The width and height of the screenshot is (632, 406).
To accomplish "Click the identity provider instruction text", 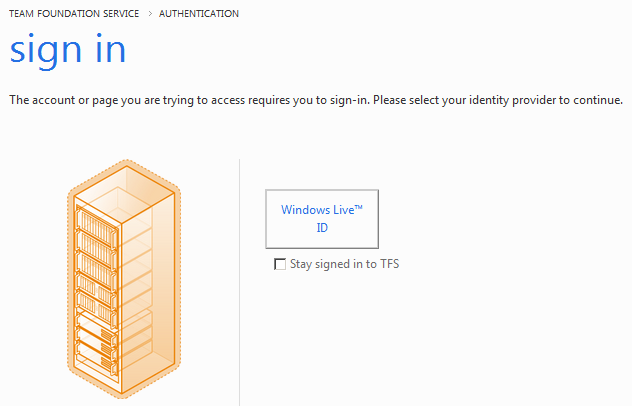I will (x=315, y=101).
